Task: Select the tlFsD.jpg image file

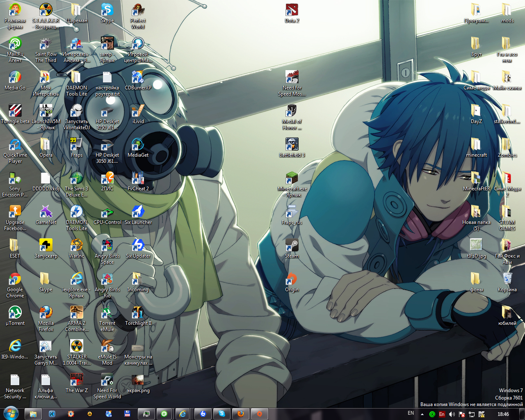Action: pos(476,248)
